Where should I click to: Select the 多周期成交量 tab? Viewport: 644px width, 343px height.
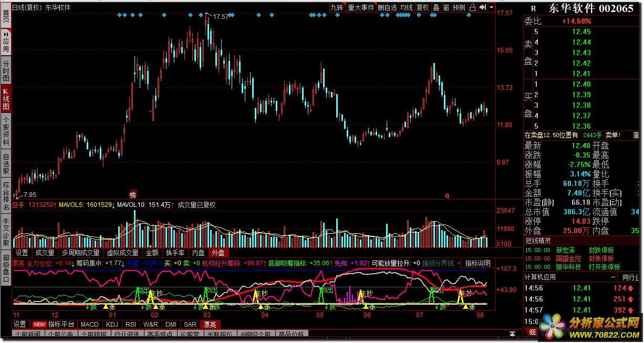(80, 253)
